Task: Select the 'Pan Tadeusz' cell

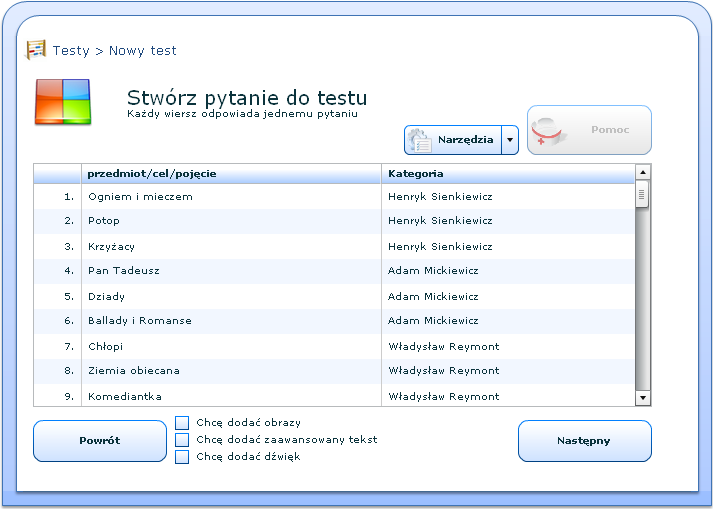Action: [231, 271]
